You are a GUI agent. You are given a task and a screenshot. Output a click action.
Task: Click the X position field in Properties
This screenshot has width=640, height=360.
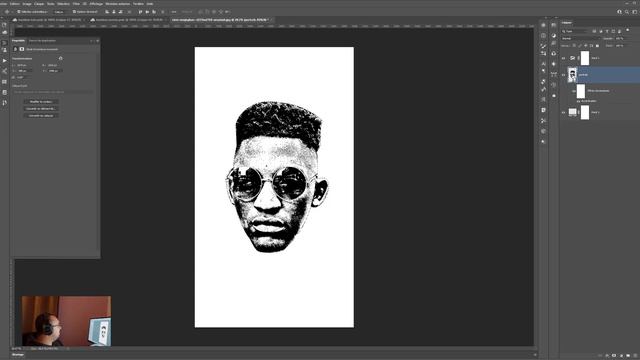(x=24, y=71)
